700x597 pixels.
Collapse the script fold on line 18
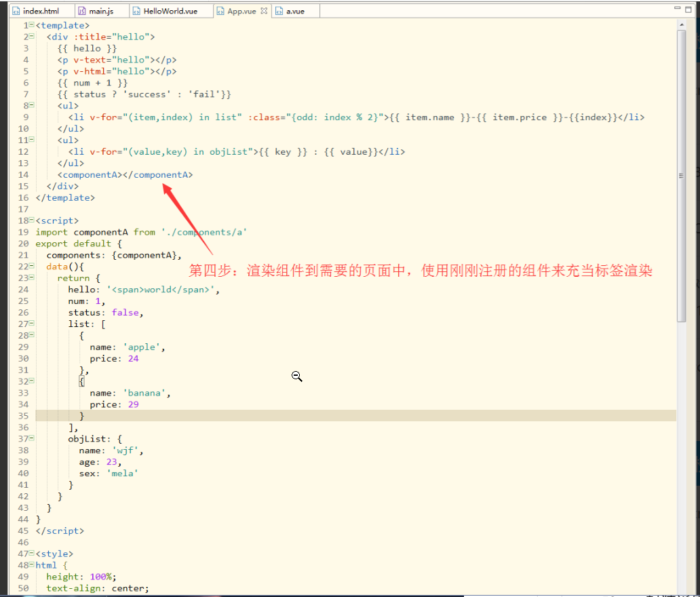tap(32, 220)
